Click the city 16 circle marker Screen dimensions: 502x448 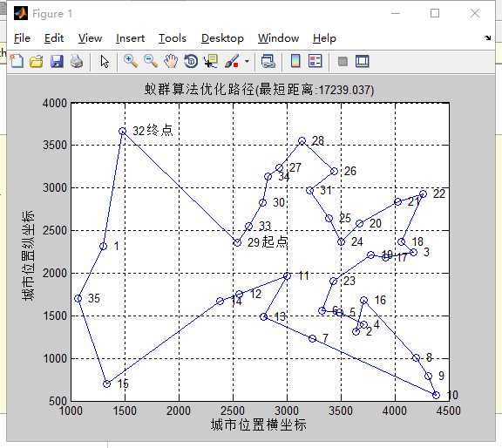(363, 301)
